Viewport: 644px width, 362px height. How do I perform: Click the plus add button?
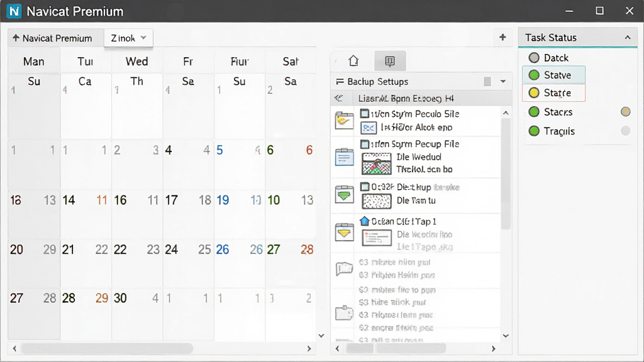coord(502,37)
